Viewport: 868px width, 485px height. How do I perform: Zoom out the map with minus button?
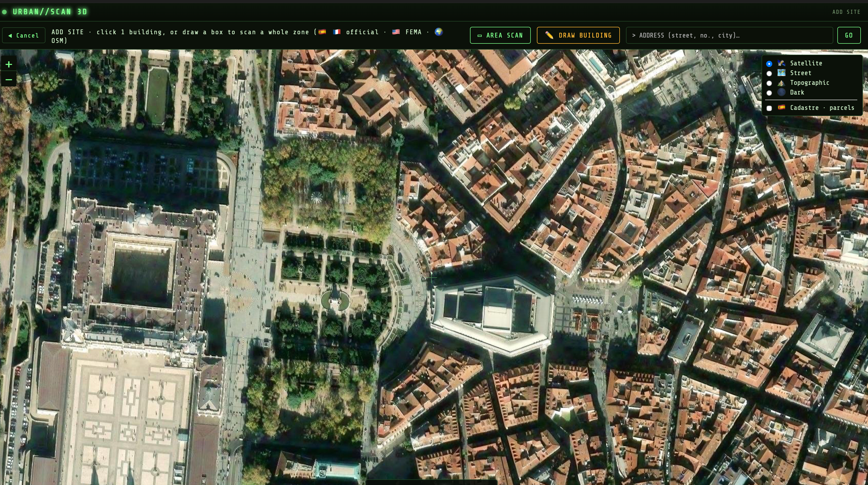click(x=9, y=79)
